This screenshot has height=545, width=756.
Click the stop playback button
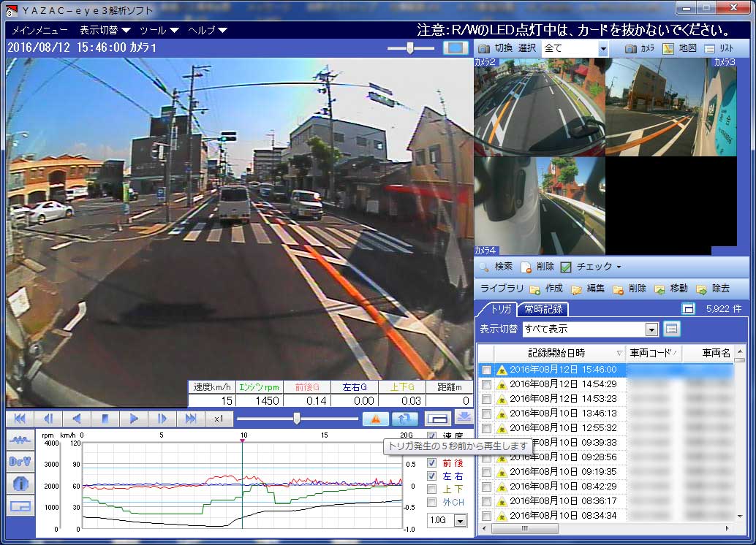pos(105,419)
